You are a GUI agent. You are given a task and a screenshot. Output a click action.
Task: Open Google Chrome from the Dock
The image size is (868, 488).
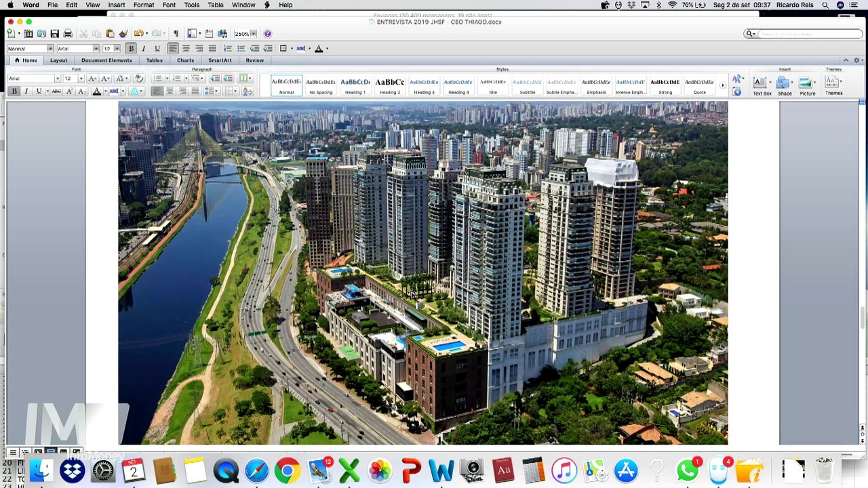(288, 470)
